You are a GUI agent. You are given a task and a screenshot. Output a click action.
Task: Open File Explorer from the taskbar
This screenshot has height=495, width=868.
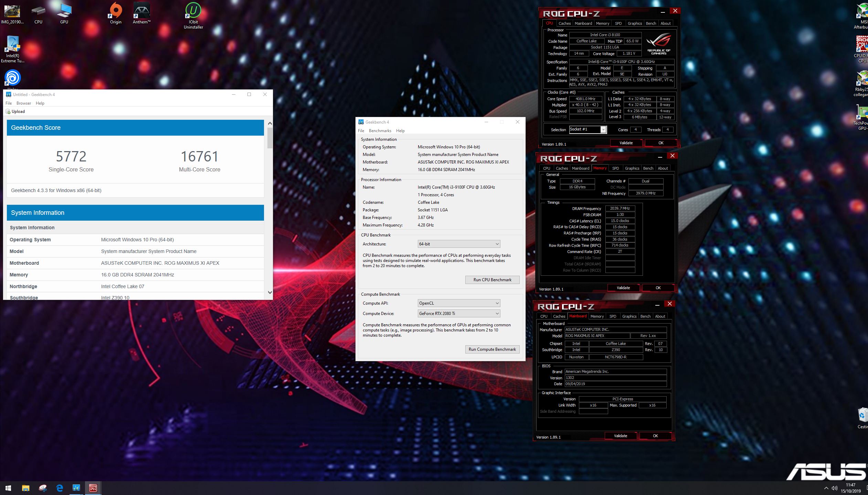(25, 488)
